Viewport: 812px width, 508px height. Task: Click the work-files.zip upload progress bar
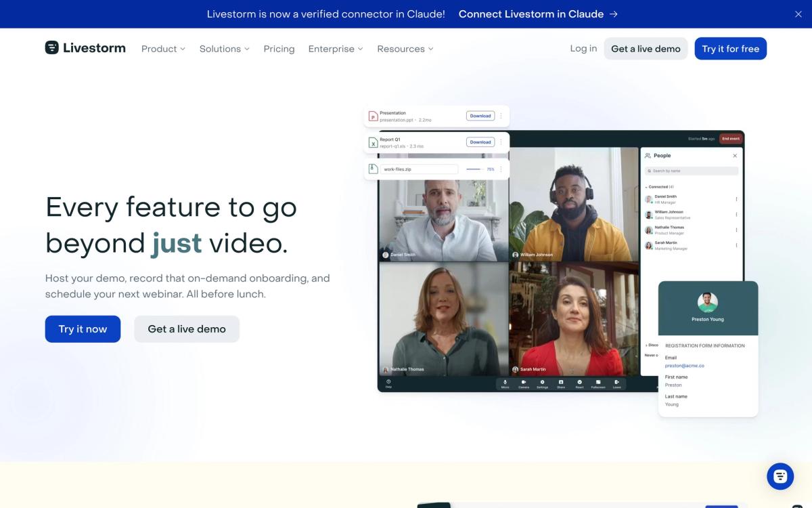point(474,169)
